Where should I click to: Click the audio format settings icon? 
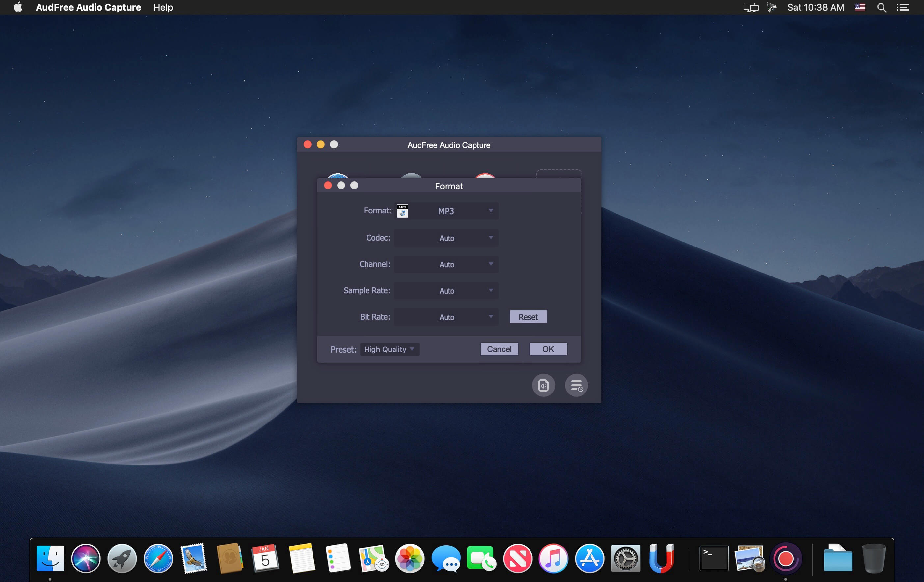click(x=543, y=385)
